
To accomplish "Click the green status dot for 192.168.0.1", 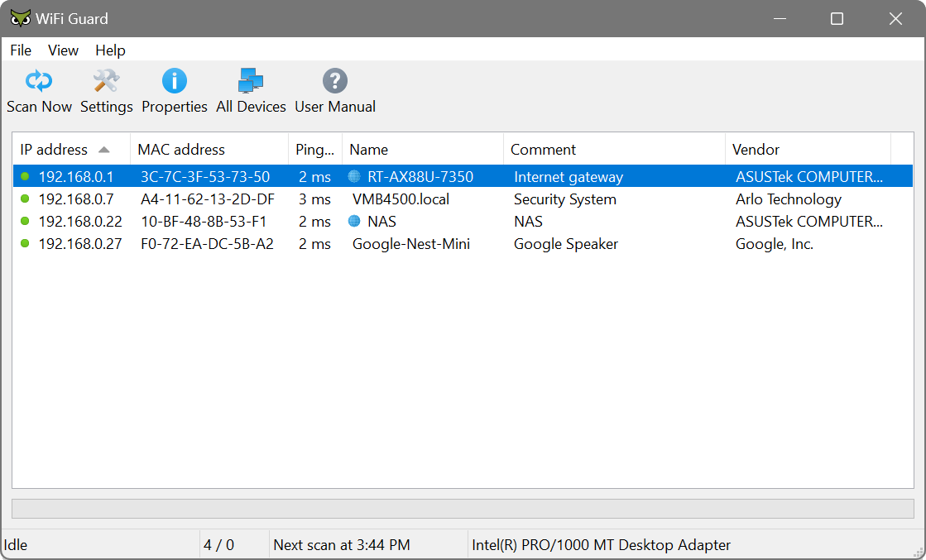I will [x=25, y=176].
